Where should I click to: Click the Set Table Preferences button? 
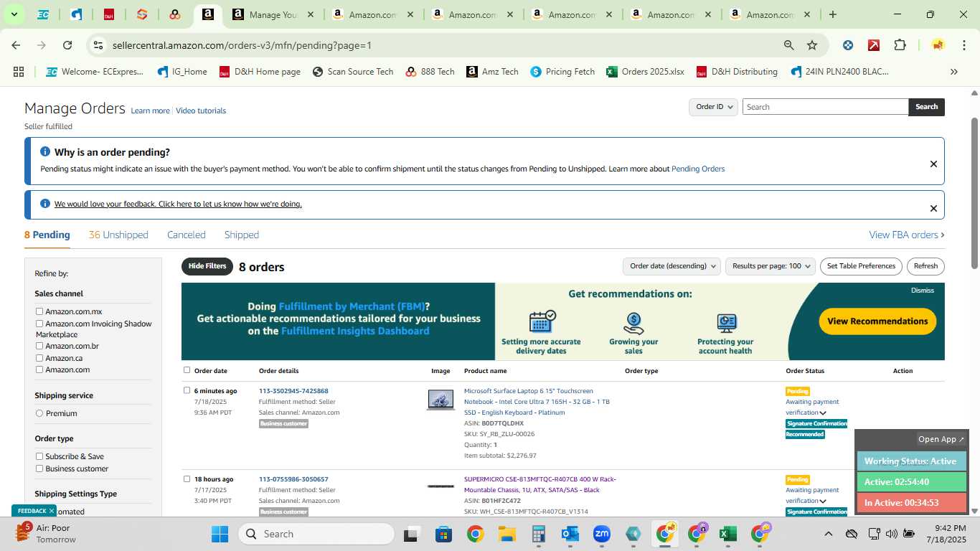pos(861,266)
